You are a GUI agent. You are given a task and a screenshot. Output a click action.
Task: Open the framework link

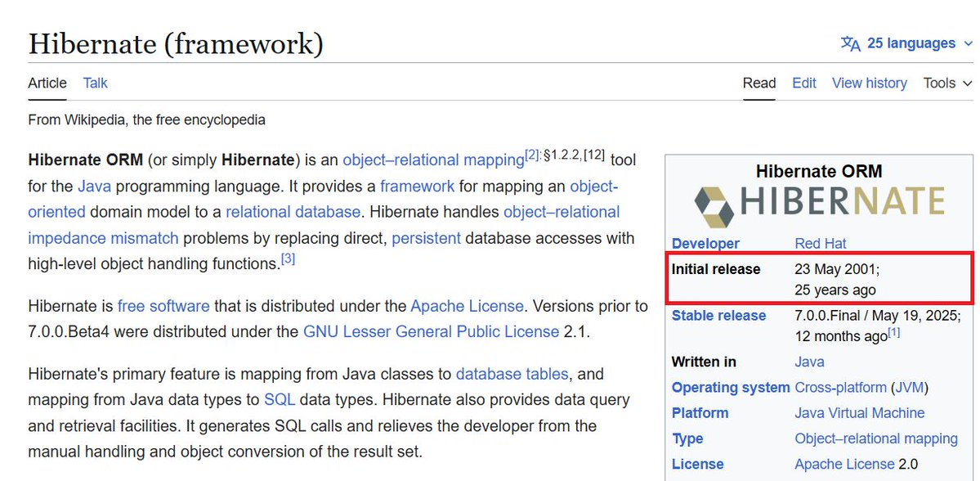417,187
